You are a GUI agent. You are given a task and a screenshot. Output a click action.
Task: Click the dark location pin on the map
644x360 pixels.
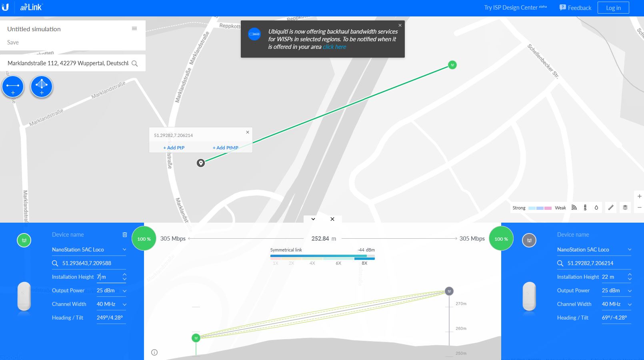[x=201, y=163]
